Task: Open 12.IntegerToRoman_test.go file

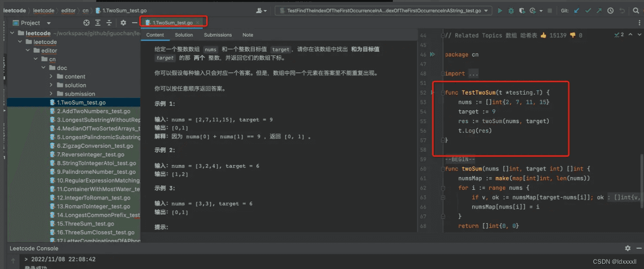Action: (93, 198)
